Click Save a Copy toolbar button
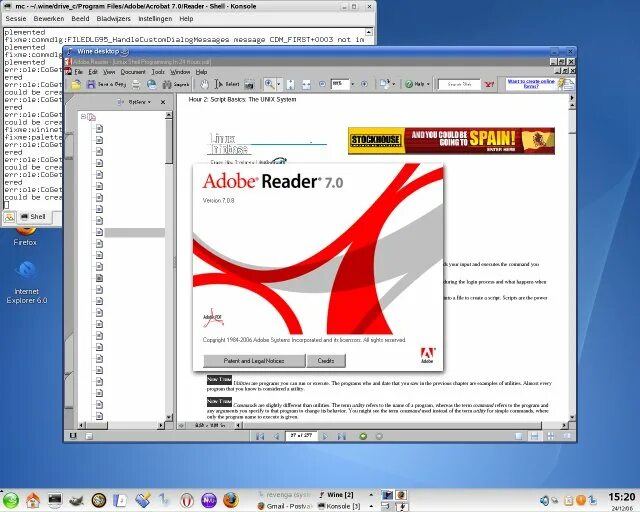The width and height of the screenshot is (640, 512). 107,85
